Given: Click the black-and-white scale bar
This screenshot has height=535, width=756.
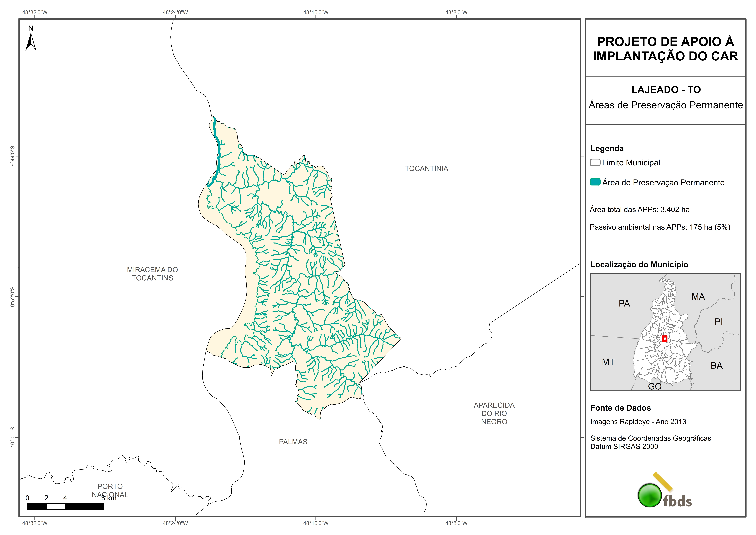Looking at the screenshot, I should 65,507.
